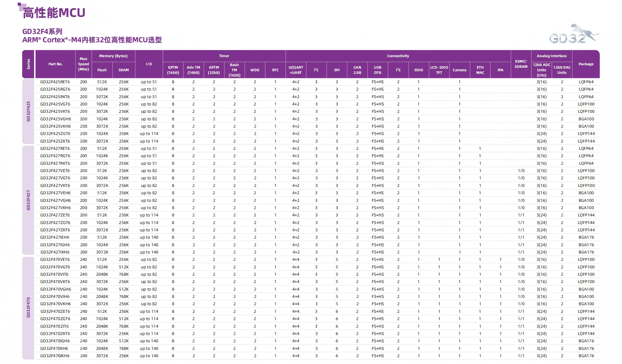Click the EXMC/SDRAM column header
622x364 pixels.
click(521, 64)
